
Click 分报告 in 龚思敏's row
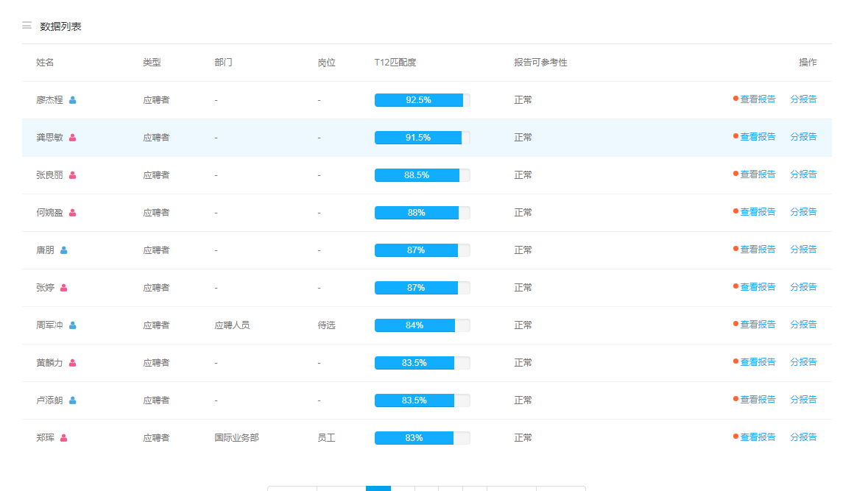[x=803, y=137]
